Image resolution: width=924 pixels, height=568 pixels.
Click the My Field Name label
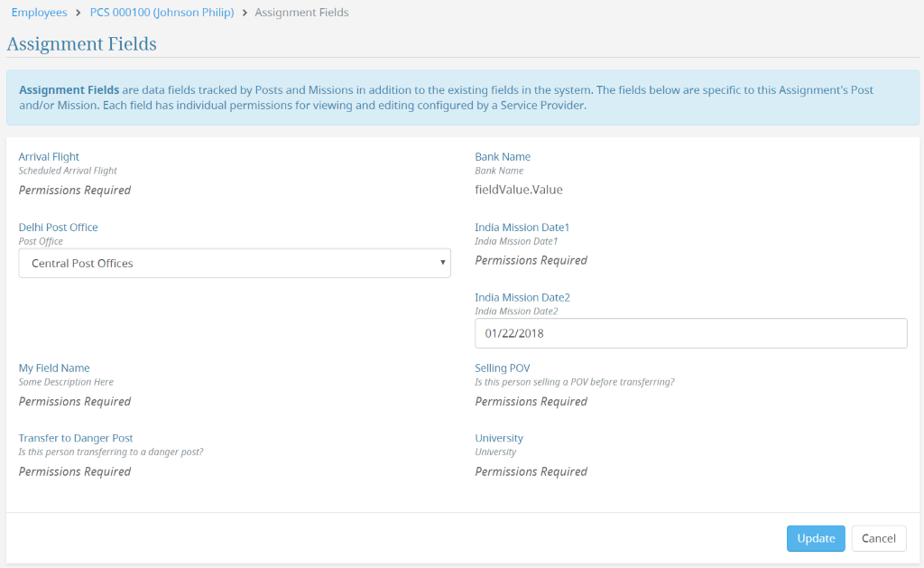coord(54,368)
